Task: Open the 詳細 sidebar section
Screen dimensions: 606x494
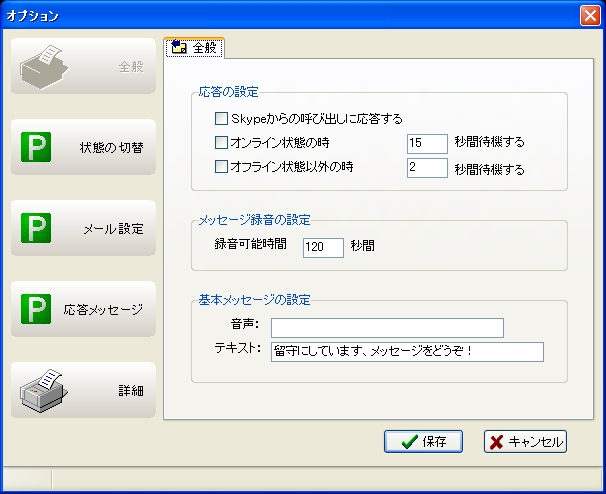Action: click(x=83, y=390)
